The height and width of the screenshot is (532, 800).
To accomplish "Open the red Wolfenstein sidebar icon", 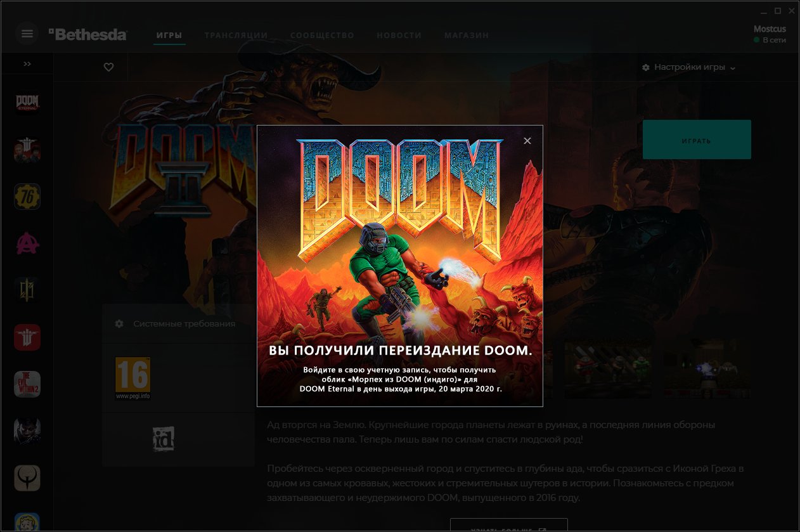I will (x=27, y=337).
